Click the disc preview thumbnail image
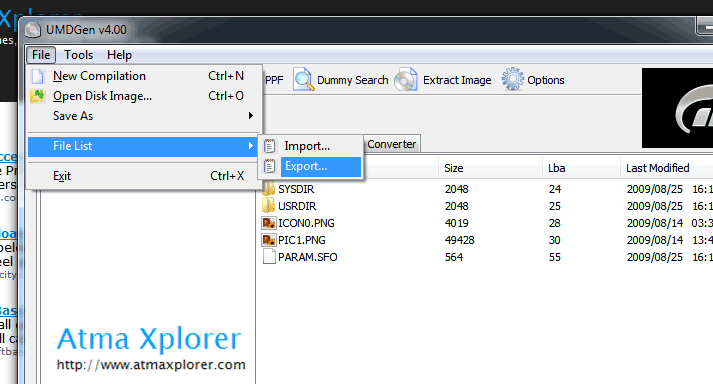The height and width of the screenshot is (384, 713). (x=677, y=108)
